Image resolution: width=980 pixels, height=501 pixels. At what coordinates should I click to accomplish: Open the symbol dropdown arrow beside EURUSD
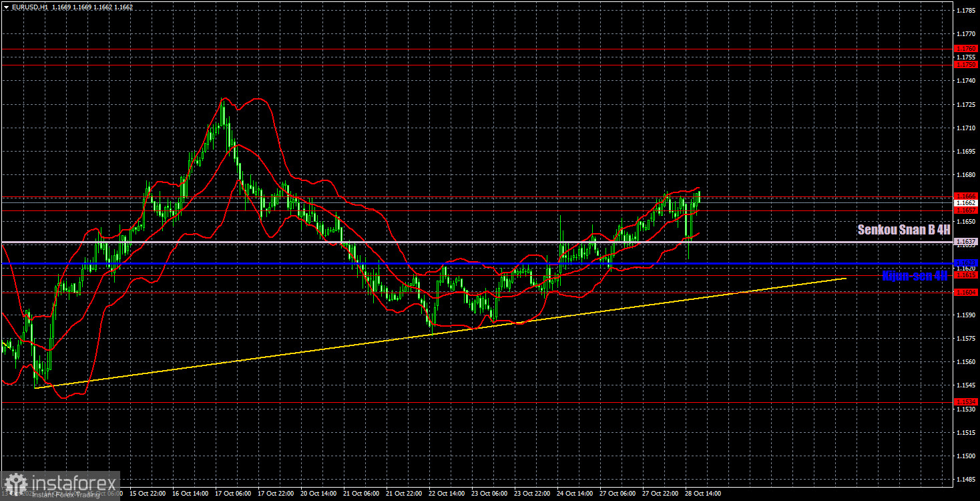(7, 7)
